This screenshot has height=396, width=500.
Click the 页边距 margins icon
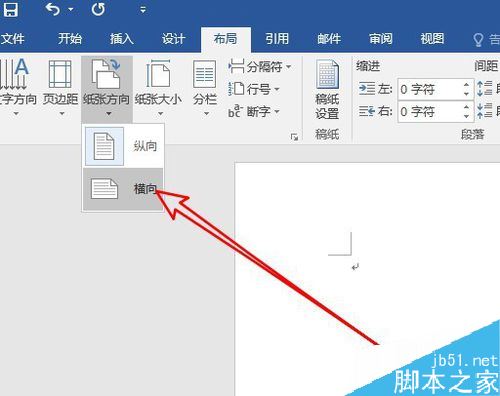point(60,75)
